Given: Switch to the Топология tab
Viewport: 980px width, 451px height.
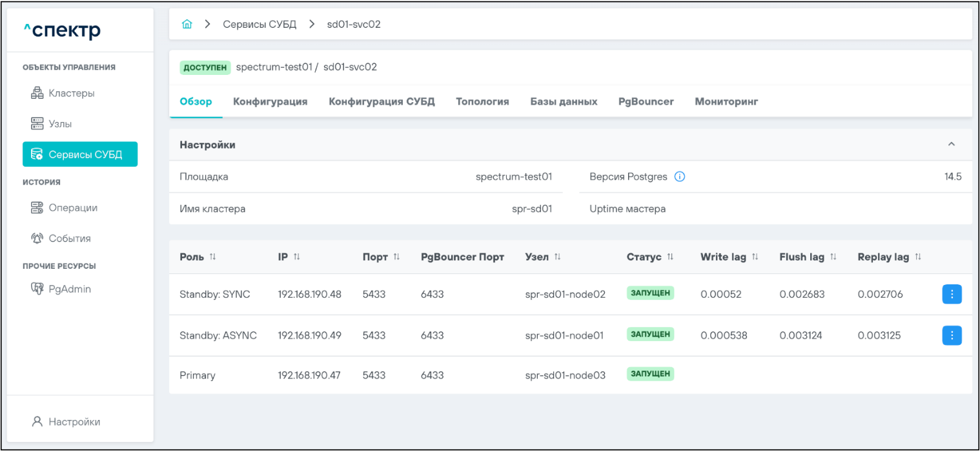Looking at the screenshot, I should coord(482,101).
